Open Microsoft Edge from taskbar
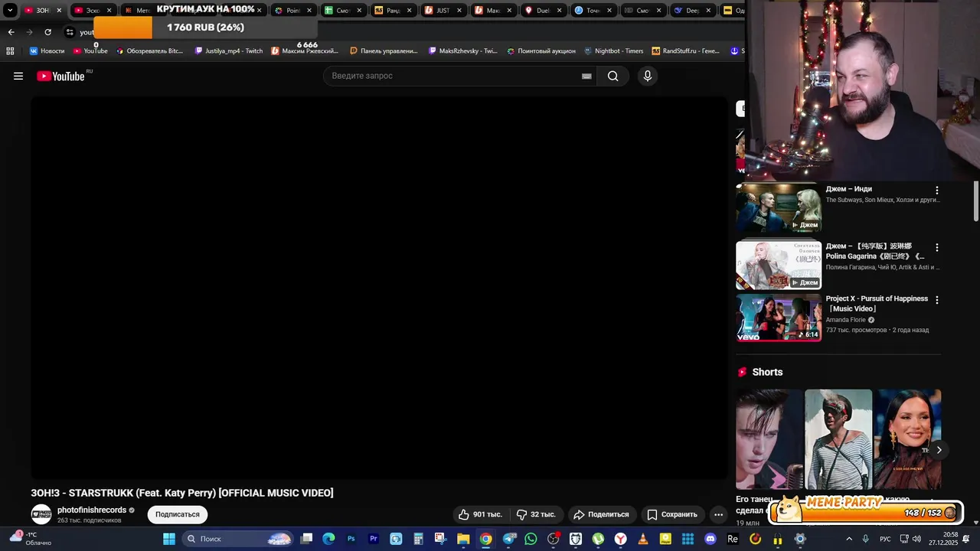 point(328,539)
